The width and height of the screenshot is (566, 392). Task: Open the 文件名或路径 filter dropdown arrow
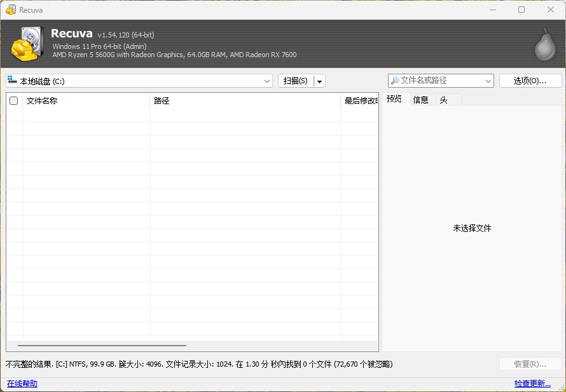488,81
